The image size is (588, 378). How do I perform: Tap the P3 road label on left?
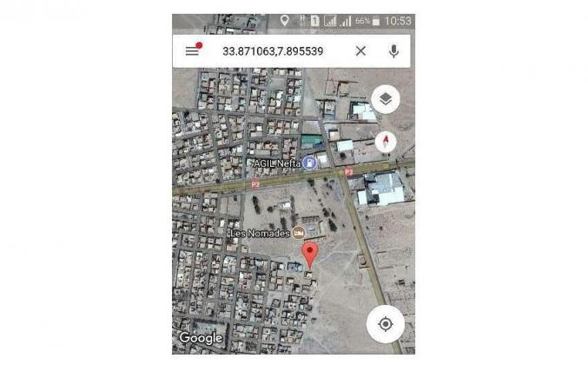point(255,184)
